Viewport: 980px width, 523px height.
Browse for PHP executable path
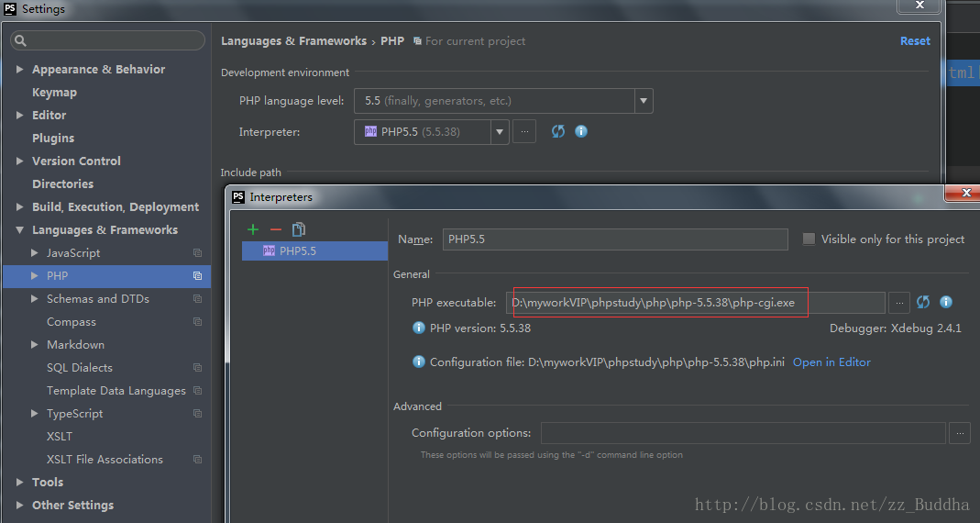(x=899, y=303)
